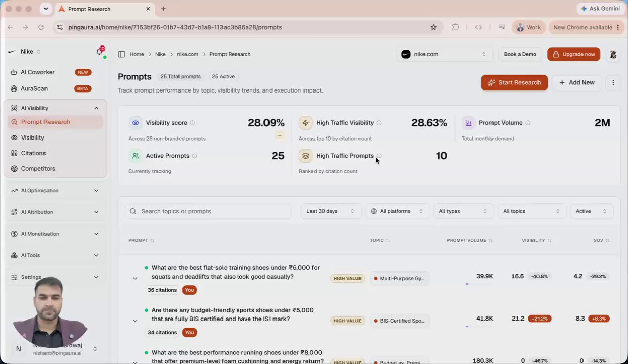
Task: Sort by the SOV column sort icon
Action: tap(607, 241)
